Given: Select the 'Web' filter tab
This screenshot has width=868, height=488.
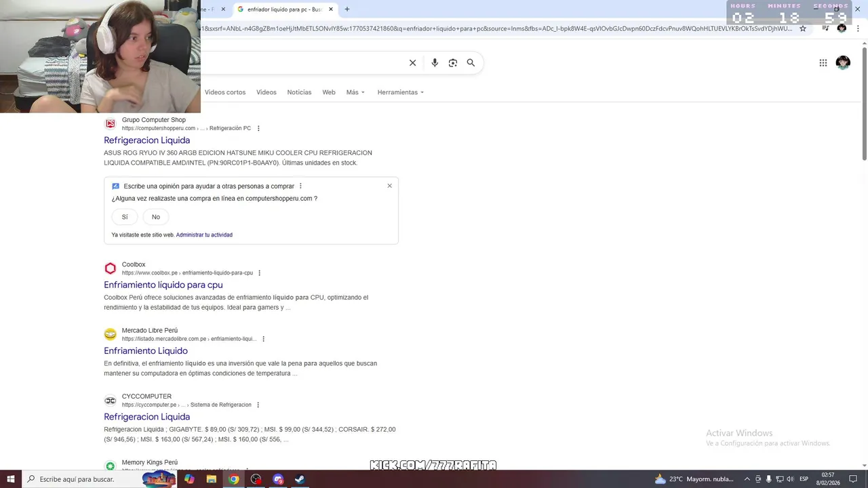Looking at the screenshot, I should click(329, 92).
